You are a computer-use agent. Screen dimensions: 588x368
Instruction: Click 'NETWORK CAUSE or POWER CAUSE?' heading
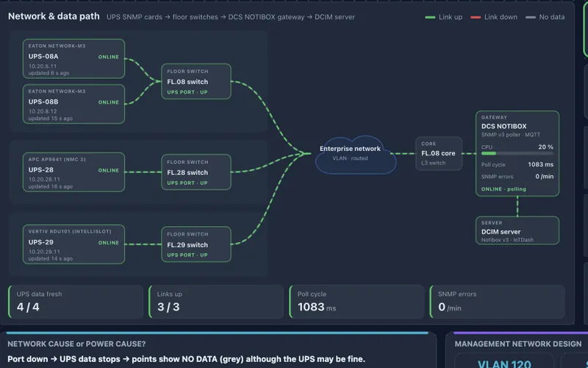click(x=76, y=344)
